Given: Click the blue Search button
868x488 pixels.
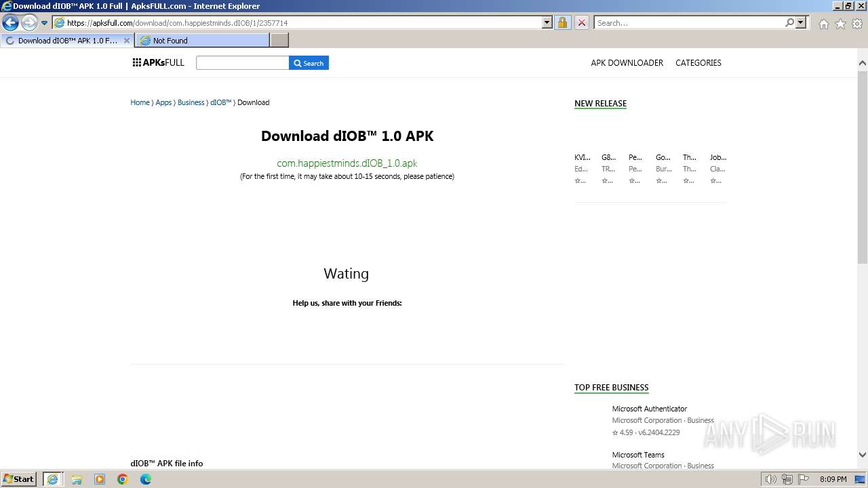Looking at the screenshot, I should pyautogui.click(x=309, y=63).
